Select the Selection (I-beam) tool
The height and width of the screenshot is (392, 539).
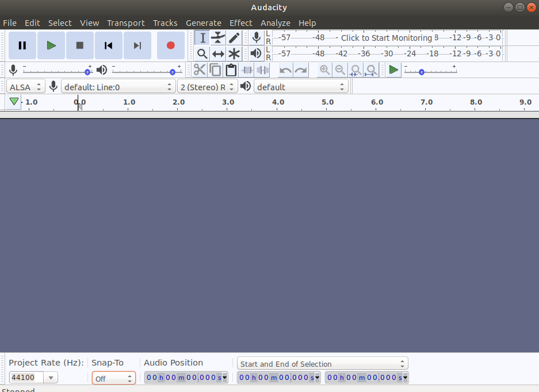pos(202,37)
